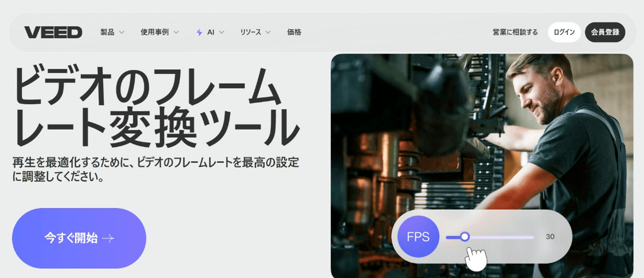Click the 今すぐ開始 button

[x=79, y=238]
